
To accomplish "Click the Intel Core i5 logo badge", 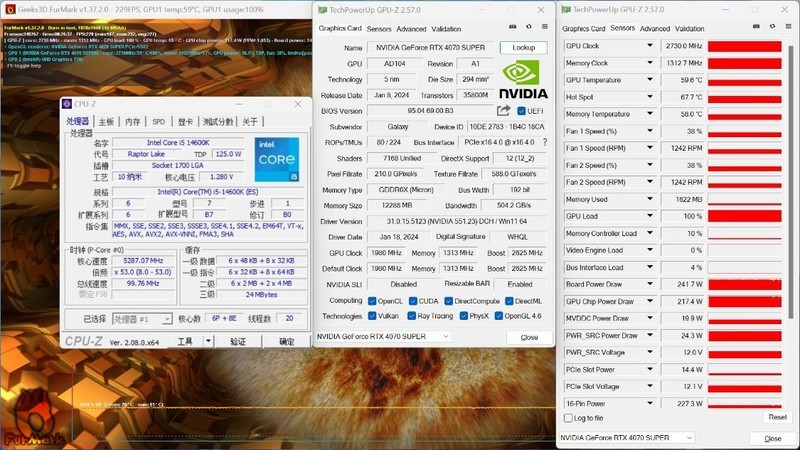I will coord(275,158).
